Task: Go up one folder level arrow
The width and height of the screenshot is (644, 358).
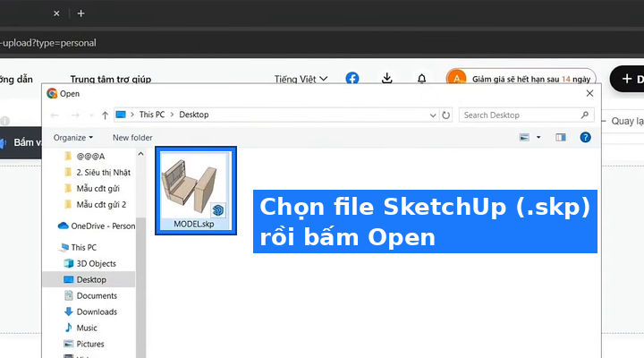Action: point(105,115)
